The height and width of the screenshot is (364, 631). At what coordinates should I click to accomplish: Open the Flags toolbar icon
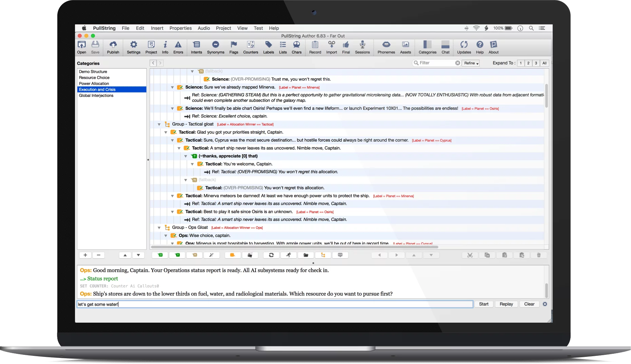[x=234, y=47]
